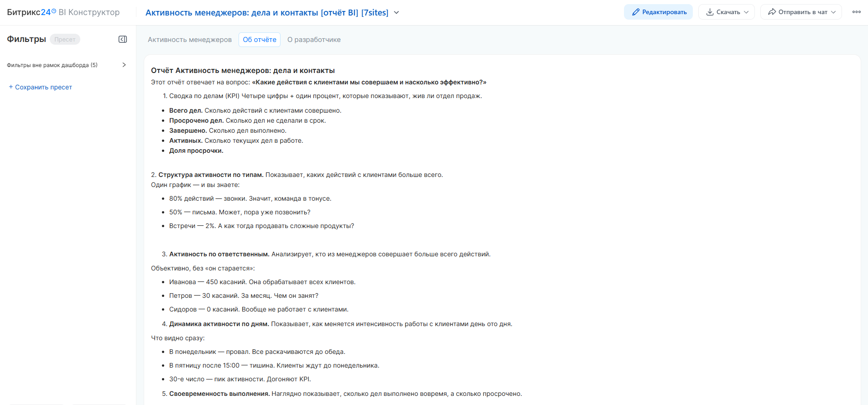868x405 pixels.
Task: Switch to the Активность менеджеров tab
Action: (190, 40)
